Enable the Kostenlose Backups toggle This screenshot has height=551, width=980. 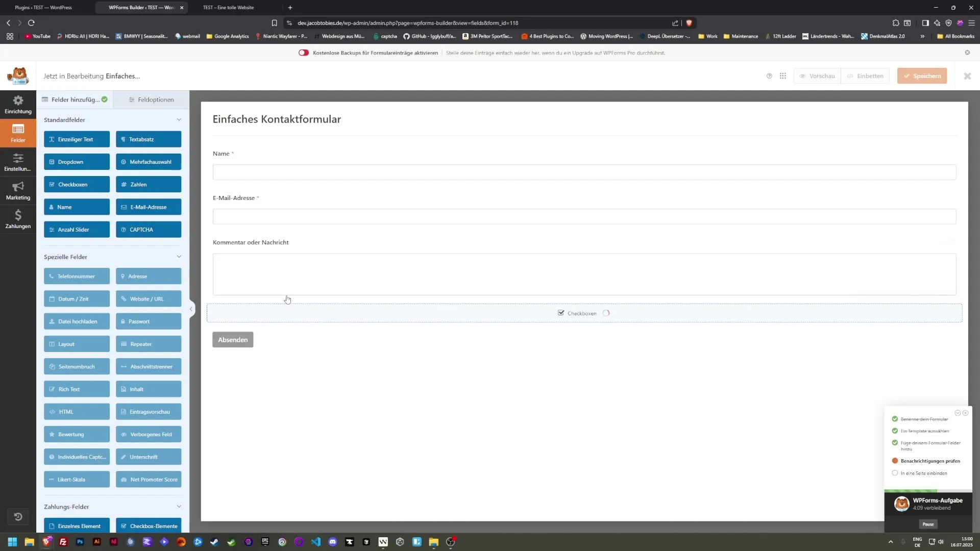click(x=304, y=53)
